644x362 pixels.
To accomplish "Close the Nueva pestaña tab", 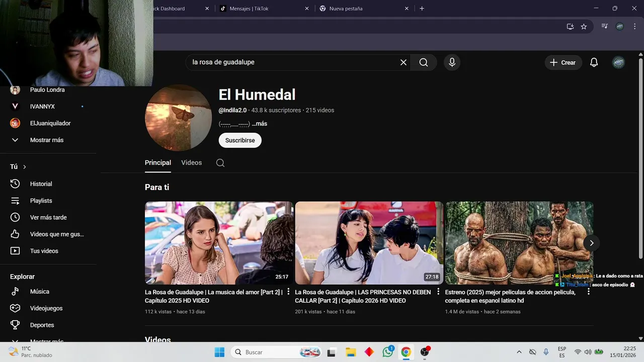I will [x=407, y=9].
